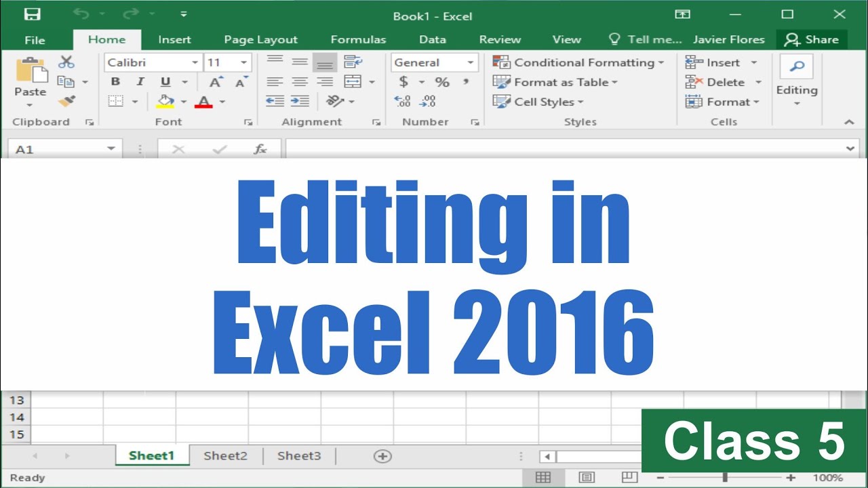
Task: Click the Save icon in title bar
Action: coord(32,14)
